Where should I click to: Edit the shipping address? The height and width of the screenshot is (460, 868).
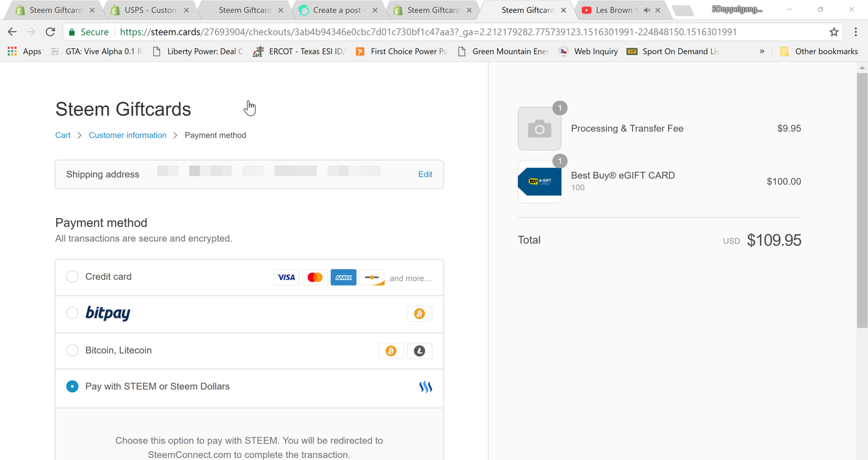tap(425, 174)
